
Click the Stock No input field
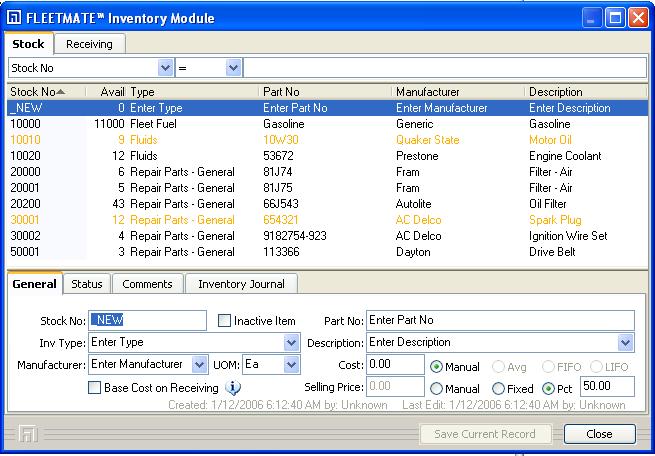[x=147, y=320]
